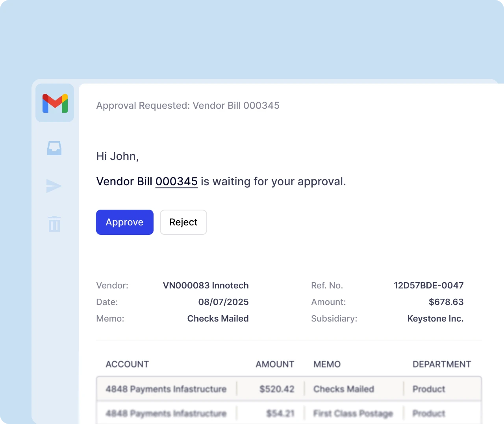Click the DEPARTMENT column header
Image resolution: width=504 pixels, height=424 pixels.
coord(441,364)
